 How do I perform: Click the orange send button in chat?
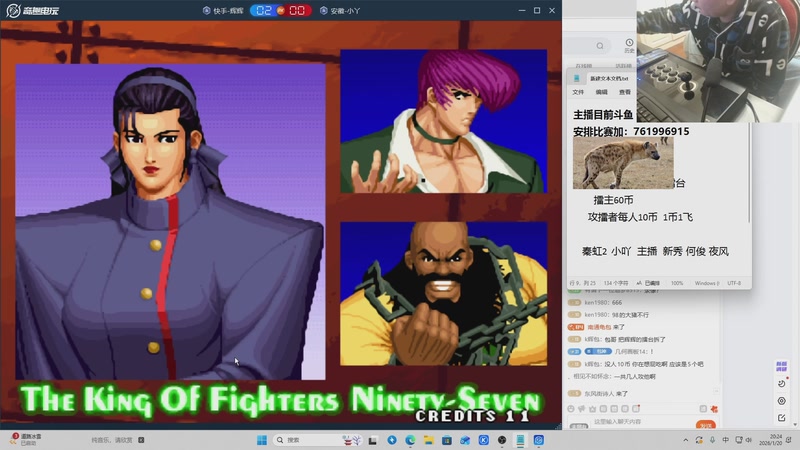point(706,425)
